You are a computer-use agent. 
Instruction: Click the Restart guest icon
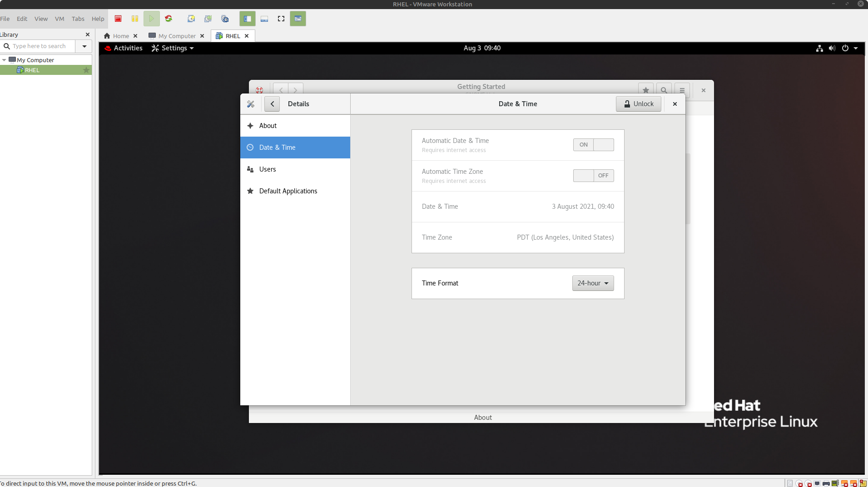coord(169,19)
